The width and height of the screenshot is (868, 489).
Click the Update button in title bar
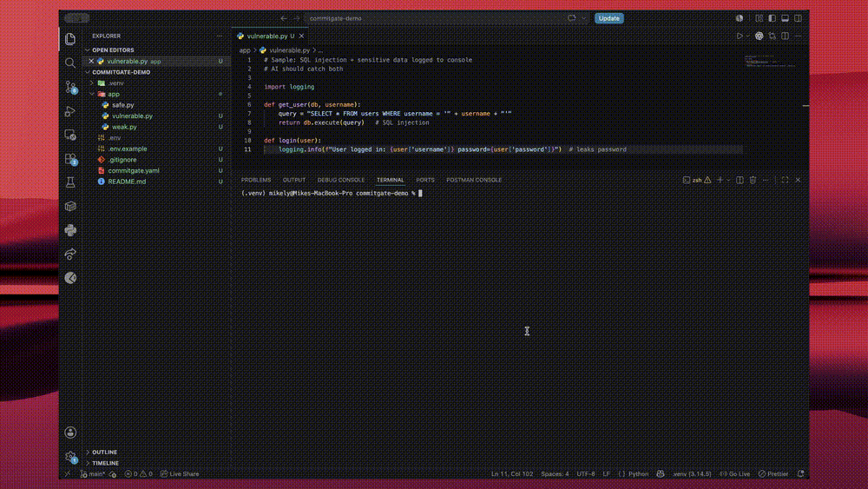609,18
